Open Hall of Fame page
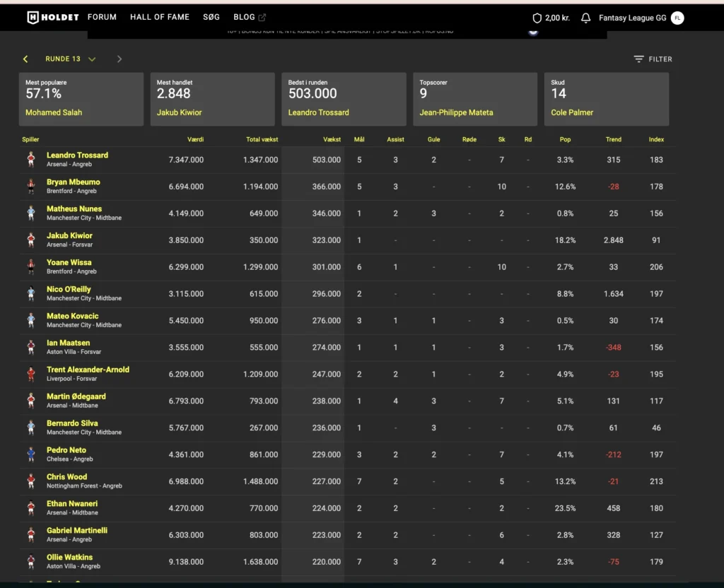This screenshot has width=724, height=588. pos(160,17)
